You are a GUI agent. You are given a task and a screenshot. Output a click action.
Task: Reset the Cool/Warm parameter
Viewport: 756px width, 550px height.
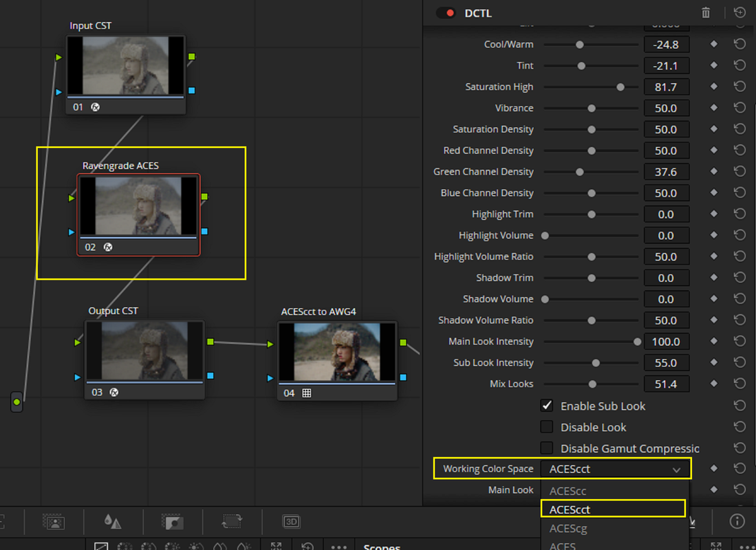pyautogui.click(x=739, y=45)
